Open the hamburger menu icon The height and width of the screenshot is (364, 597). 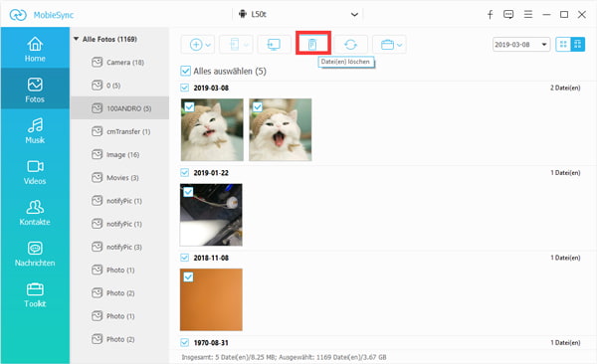coord(528,15)
